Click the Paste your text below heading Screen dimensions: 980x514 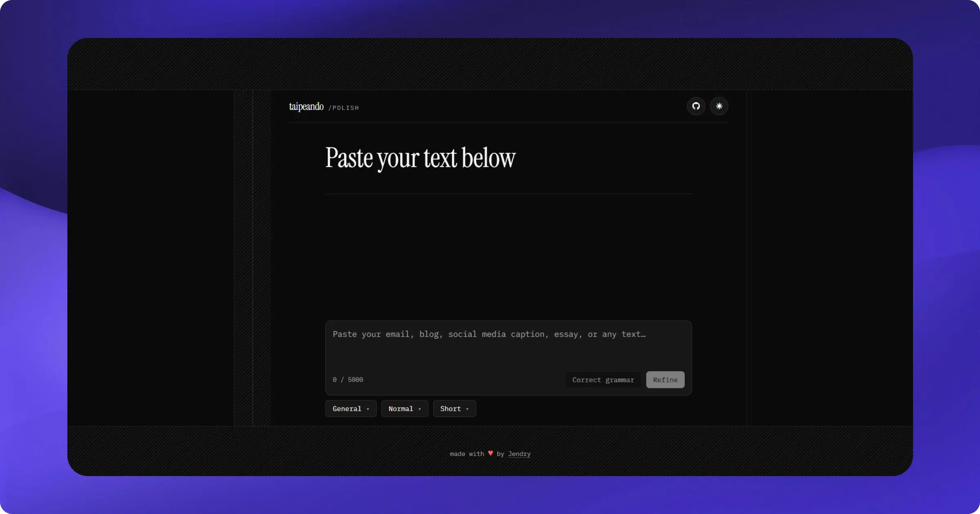click(421, 158)
